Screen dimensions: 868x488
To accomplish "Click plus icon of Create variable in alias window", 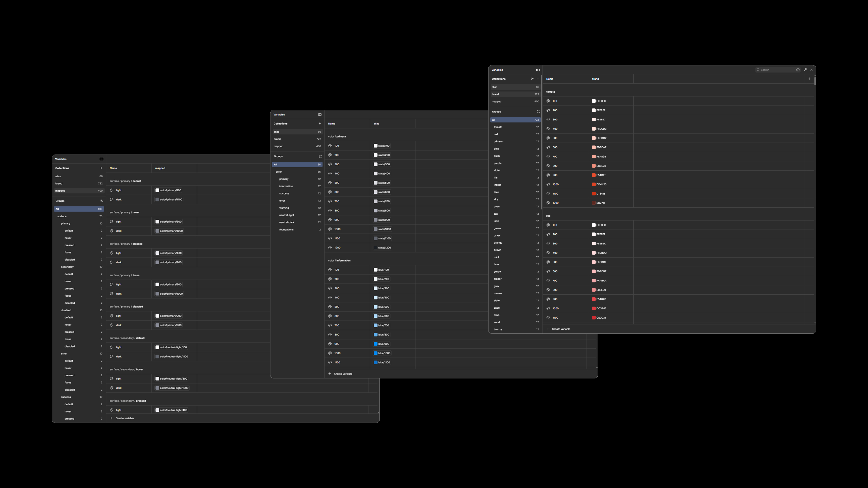I will pyautogui.click(x=330, y=373).
